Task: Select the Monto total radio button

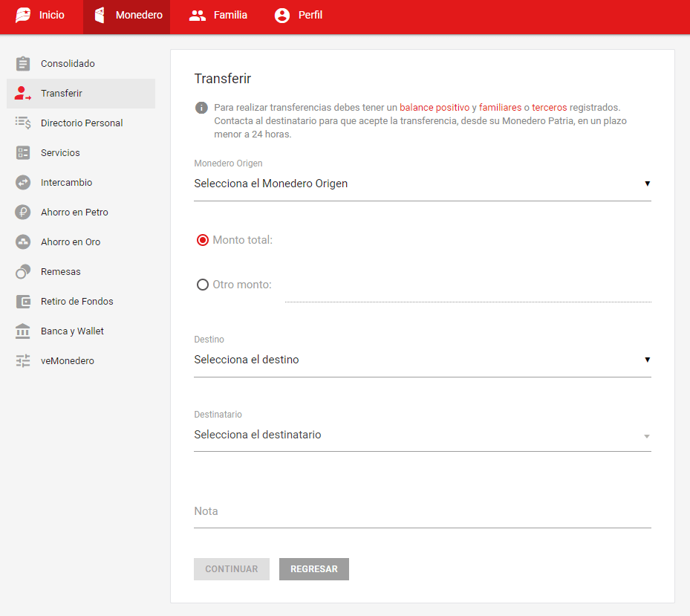Action: pyautogui.click(x=203, y=240)
